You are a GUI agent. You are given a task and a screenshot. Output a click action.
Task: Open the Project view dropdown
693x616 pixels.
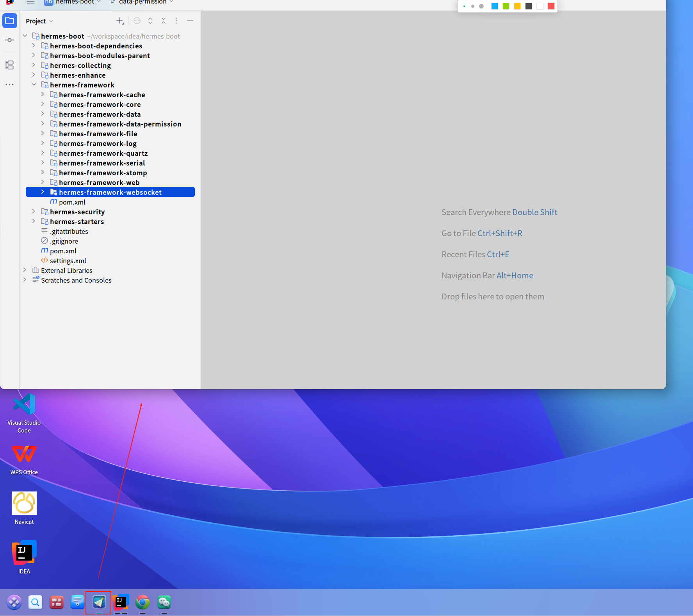point(39,21)
